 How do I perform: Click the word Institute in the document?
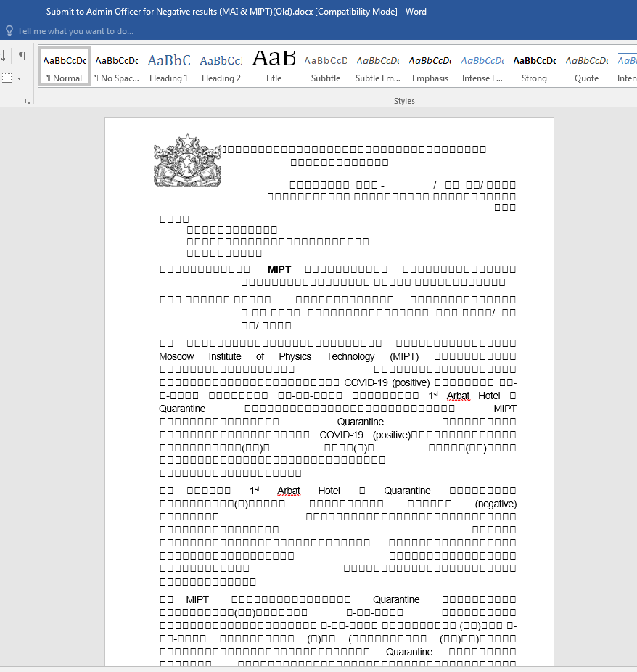click(225, 356)
